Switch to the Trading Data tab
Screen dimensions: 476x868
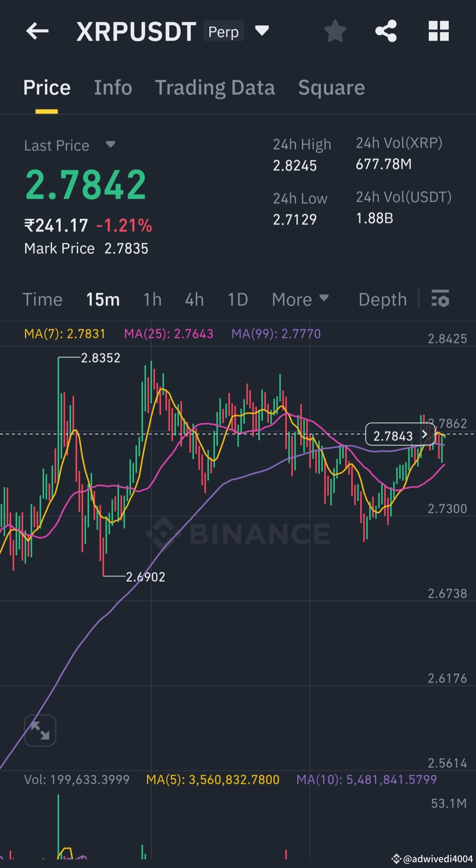(215, 87)
